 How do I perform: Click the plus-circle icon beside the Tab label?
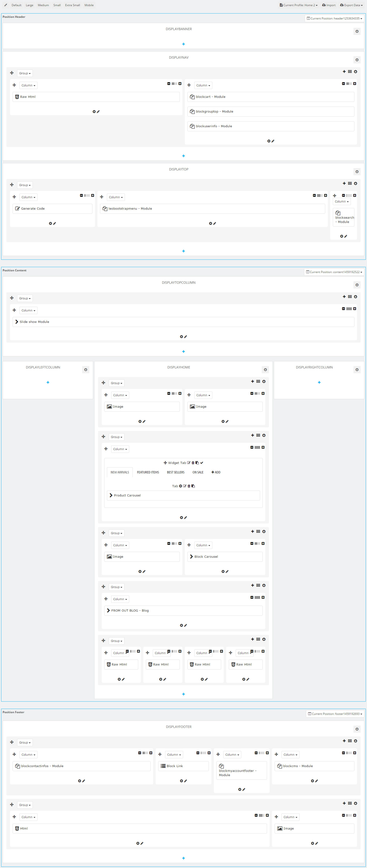(x=180, y=486)
